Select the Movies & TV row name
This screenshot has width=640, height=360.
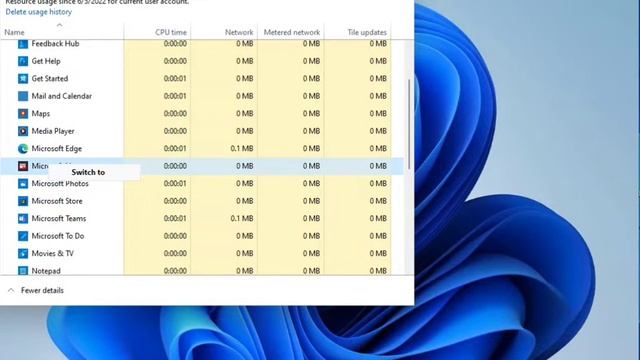(x=53, y=253)
